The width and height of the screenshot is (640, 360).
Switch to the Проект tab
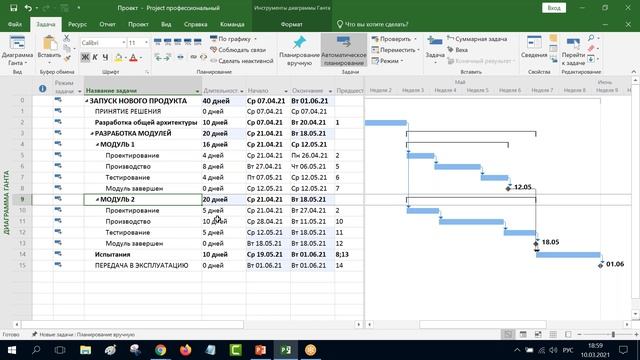(x=138, y=24)
